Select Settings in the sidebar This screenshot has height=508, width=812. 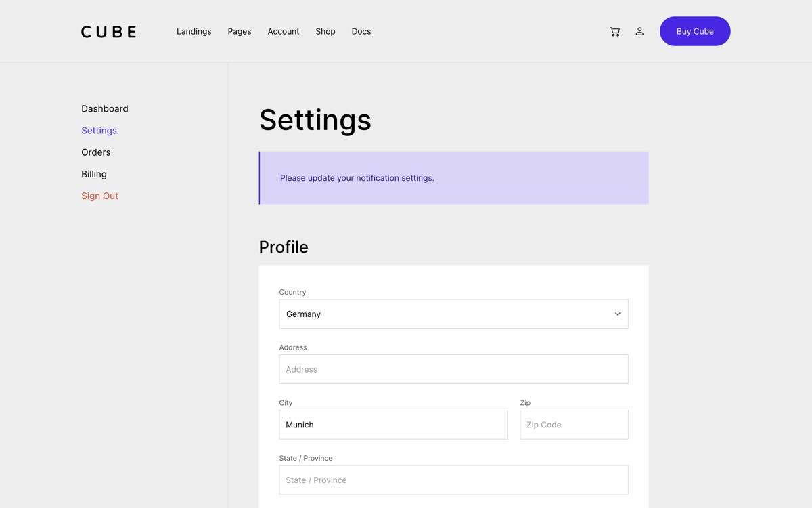tap(99, 130)
